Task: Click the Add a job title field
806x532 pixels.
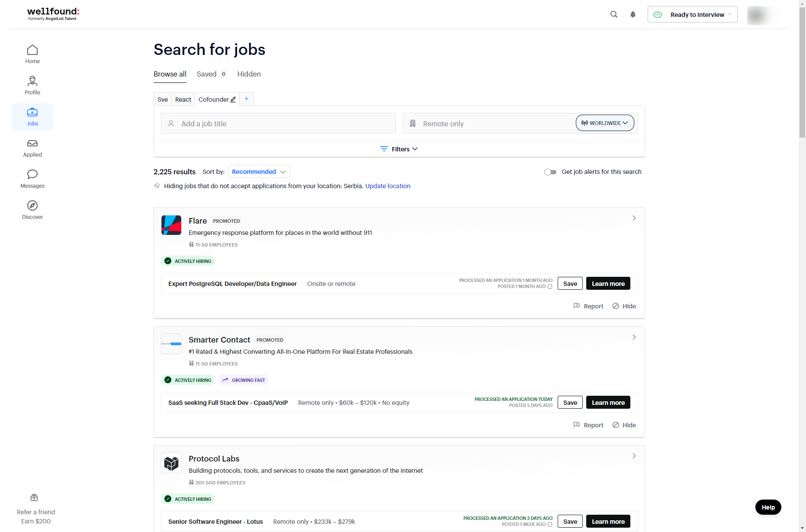Action: [278, 124]
